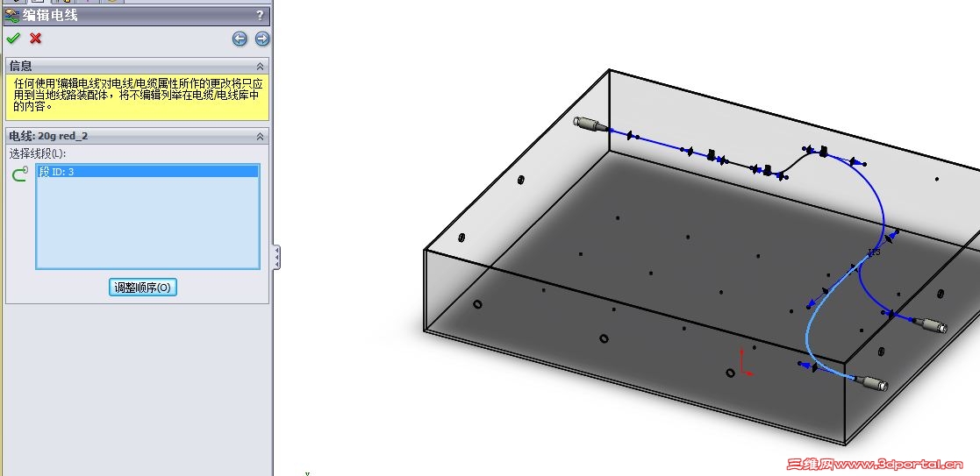Viewport: 980px width, 476px height.
Task: Go to previous page with back arrow
Action: point(240,39)
